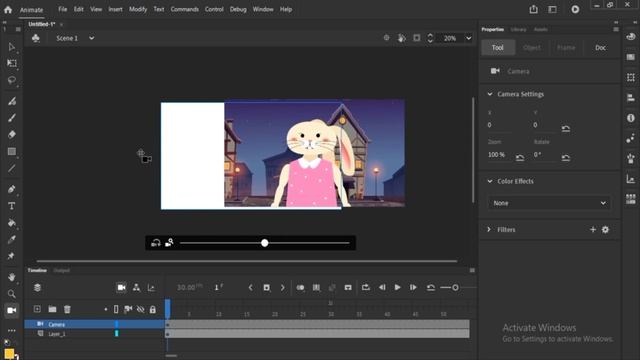Toggle attach layers to camera column
The image size is (640, 360).
128,309
